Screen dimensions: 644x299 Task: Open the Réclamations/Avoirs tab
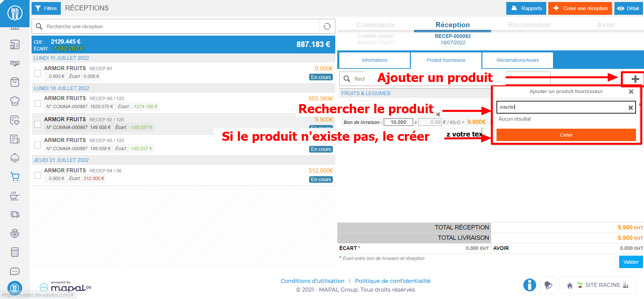coord(517,60)
